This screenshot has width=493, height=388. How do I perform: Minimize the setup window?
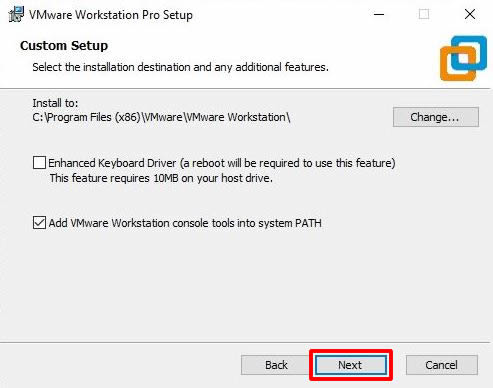(x=379, y=14)
